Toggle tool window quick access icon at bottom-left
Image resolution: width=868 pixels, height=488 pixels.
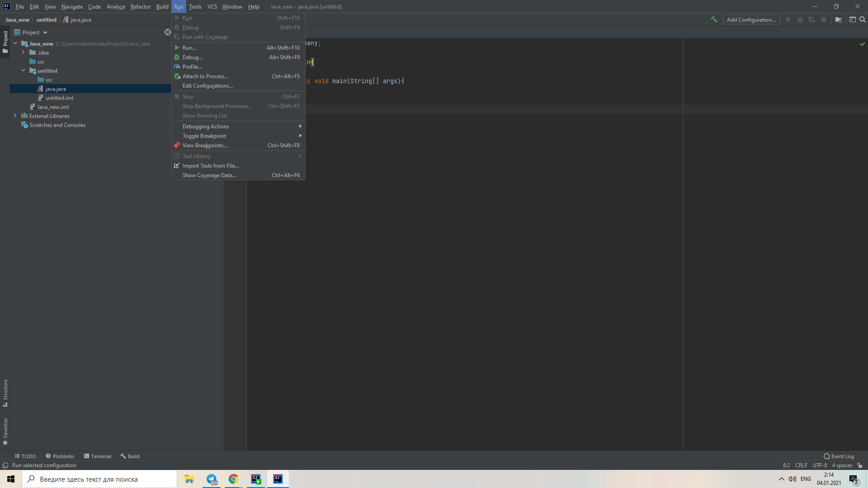(x=5, y=465)
